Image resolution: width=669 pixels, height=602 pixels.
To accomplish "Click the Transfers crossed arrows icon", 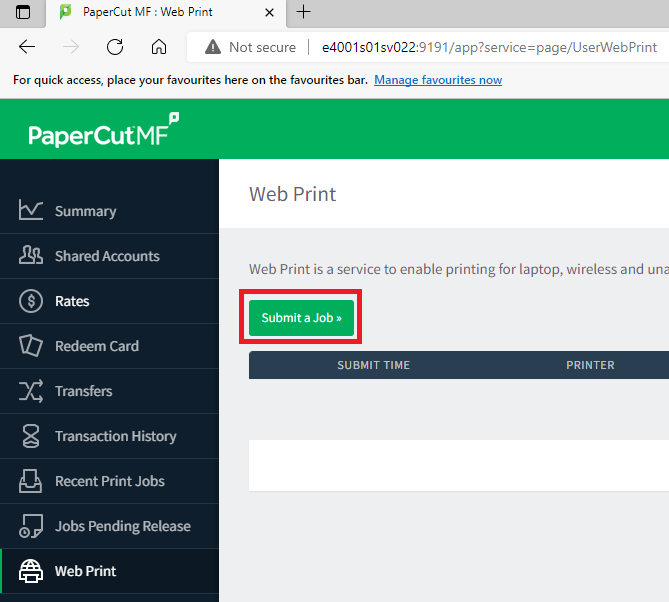I will [x=31, y=391].
